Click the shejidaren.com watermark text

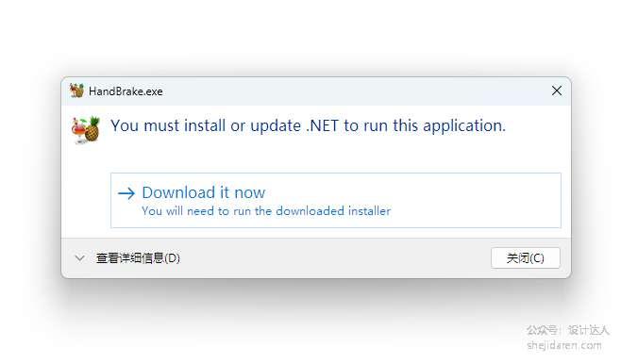click(x=564, y=345)
